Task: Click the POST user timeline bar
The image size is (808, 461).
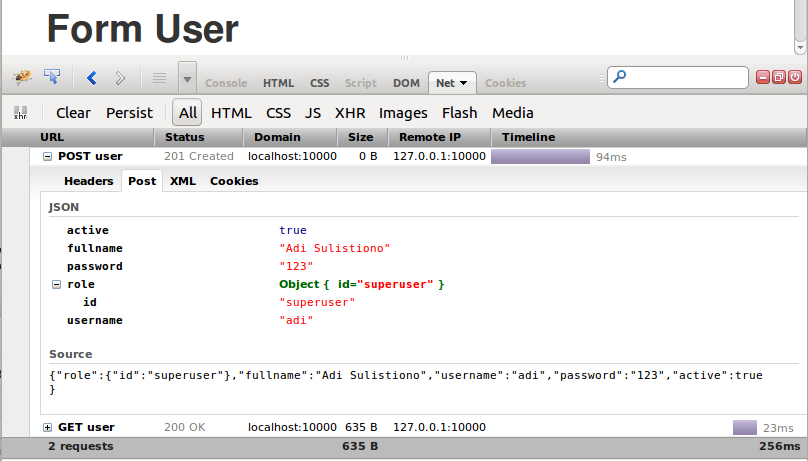Action: [540, 157]
